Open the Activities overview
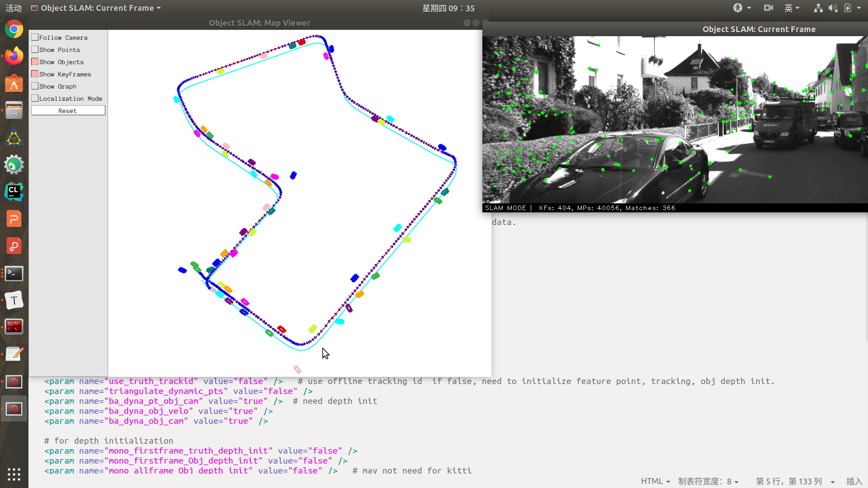This screenshot has width=868, height=488. pyautogui.click(x=14, y=8)
